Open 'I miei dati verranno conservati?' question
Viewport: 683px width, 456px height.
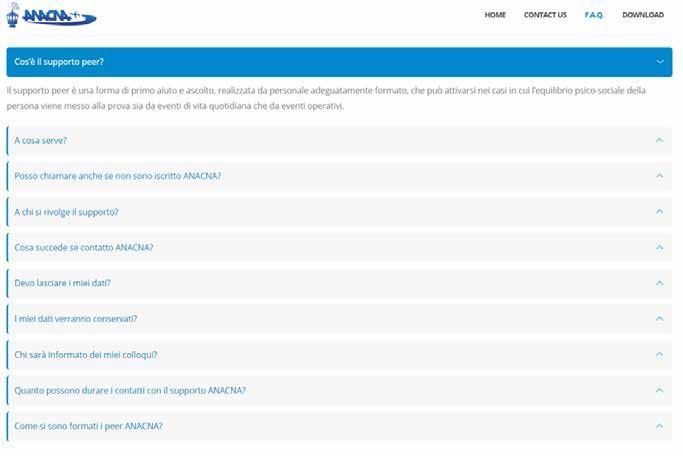[76, 319]
